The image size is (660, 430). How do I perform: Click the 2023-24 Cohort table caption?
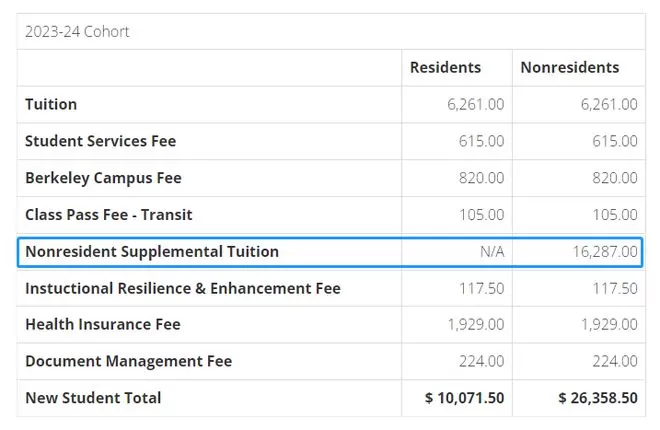[x=77, y=31]
